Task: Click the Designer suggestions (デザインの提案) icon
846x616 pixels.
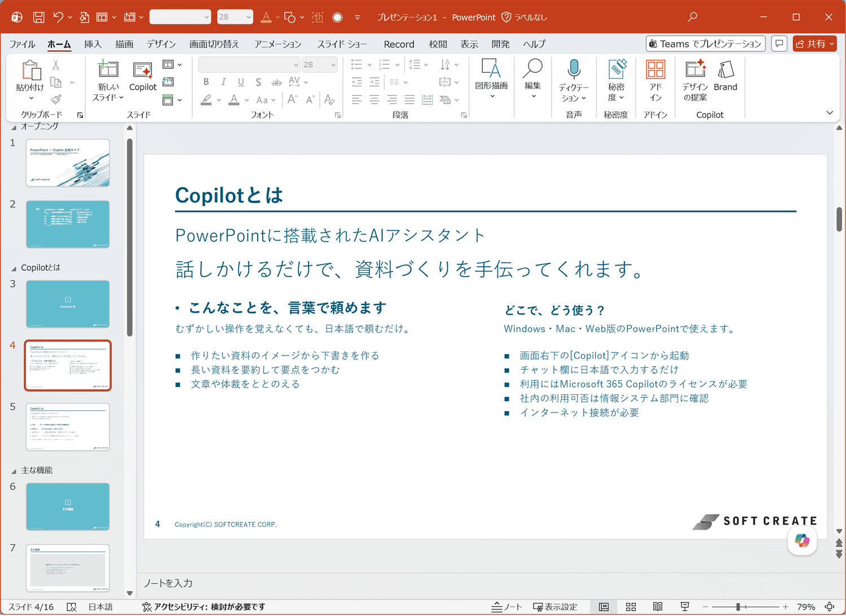Action: 695,69
